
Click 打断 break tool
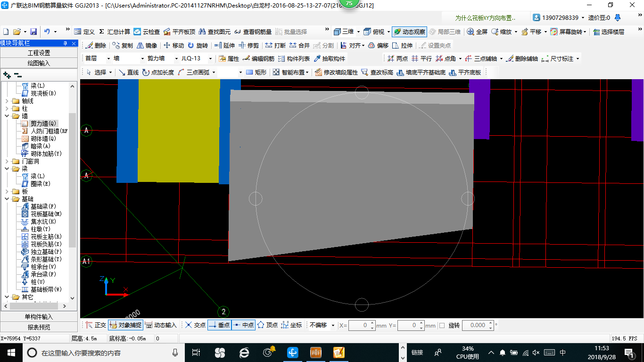(275, 45)
